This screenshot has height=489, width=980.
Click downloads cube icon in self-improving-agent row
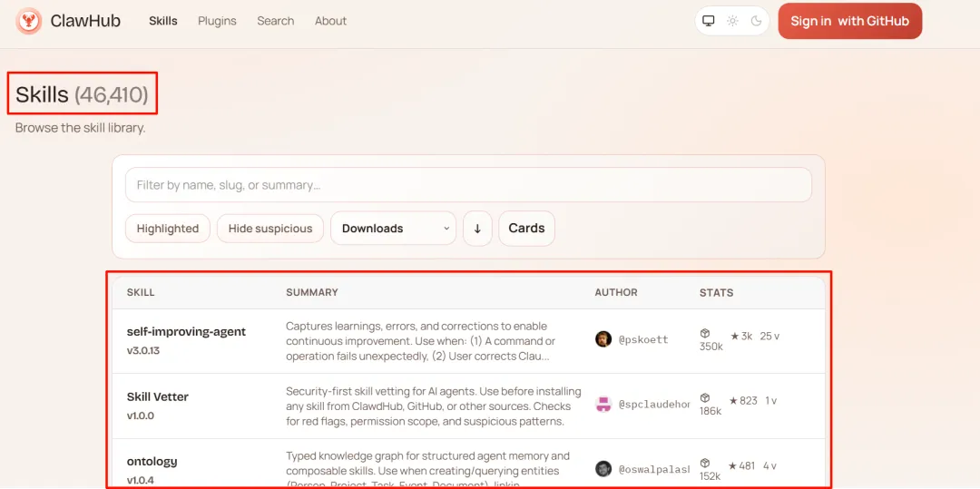(x=705, y=334)
